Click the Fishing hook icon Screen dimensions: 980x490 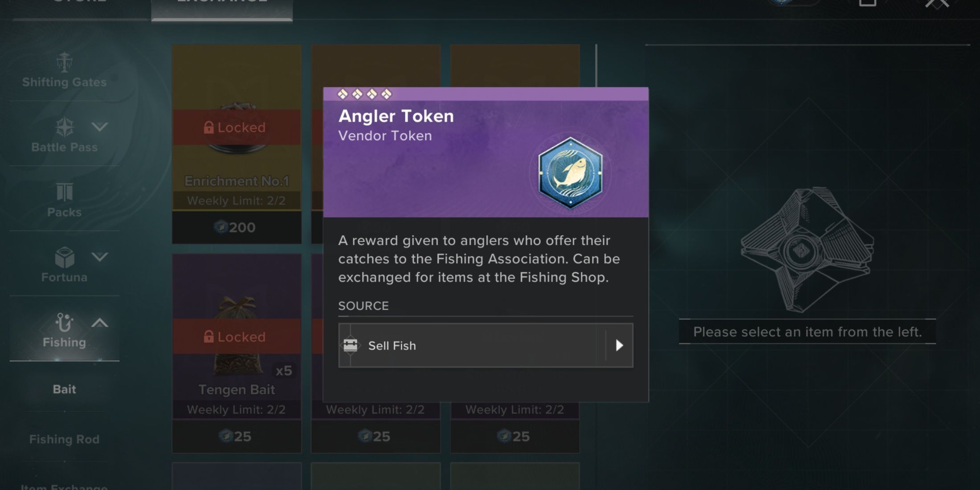tap(65, 322)
